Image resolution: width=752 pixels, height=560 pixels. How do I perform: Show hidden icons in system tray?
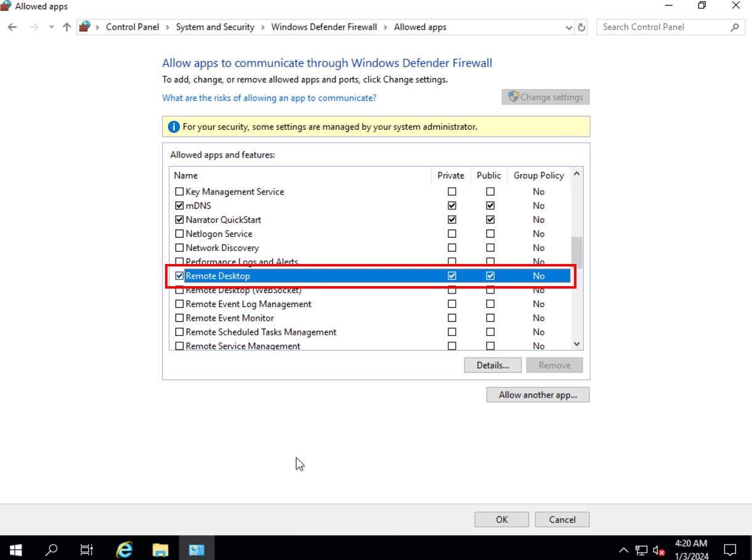pyautogui.click(x=623, y=550)
